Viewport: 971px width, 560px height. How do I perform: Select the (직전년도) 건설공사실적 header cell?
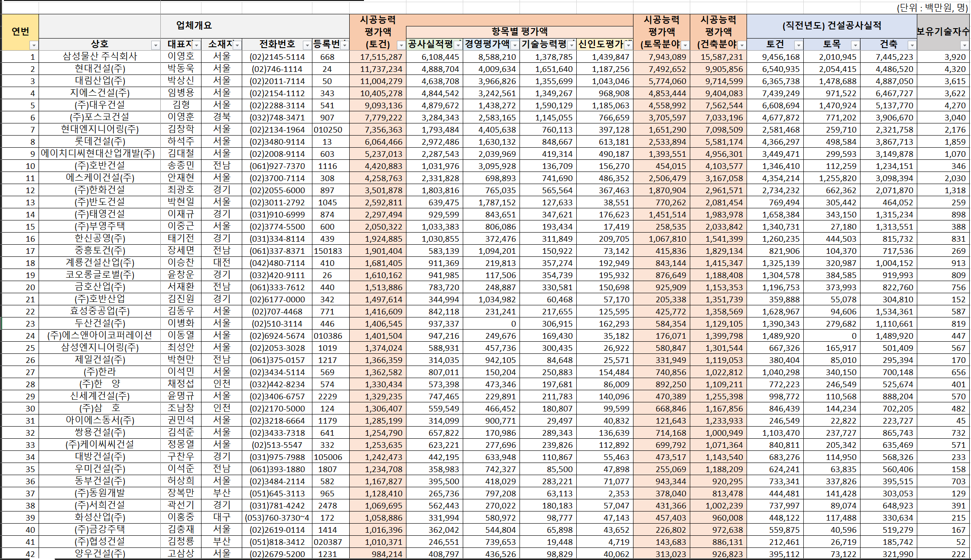point(832,26)
